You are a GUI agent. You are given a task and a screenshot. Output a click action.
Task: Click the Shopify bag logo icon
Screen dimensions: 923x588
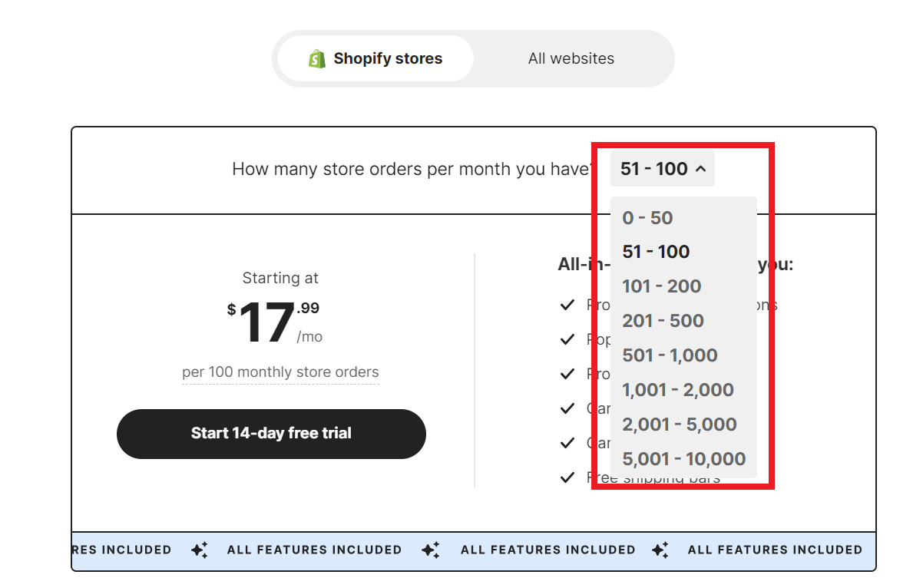point(317,59)
